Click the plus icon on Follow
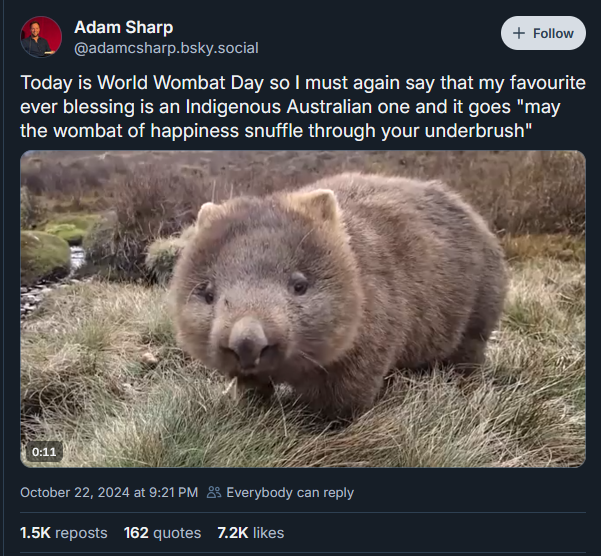 pos(518,33)
